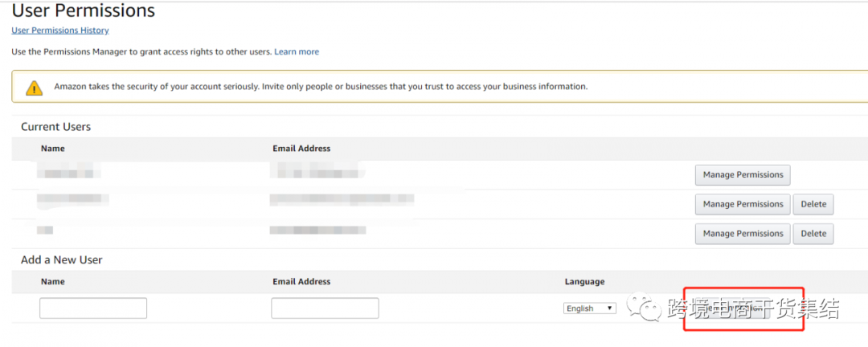Image resolution: width=868 pixels, height=347 pixels.
Task: Click the new user Email Address field
Action: coord(325,308)
